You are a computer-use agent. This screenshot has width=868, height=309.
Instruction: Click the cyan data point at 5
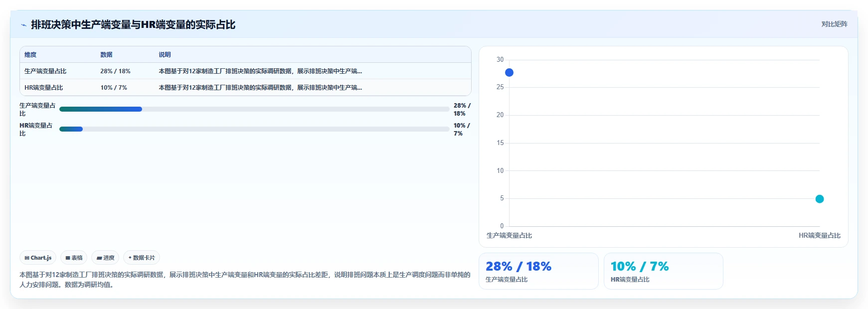coord(820,199)
